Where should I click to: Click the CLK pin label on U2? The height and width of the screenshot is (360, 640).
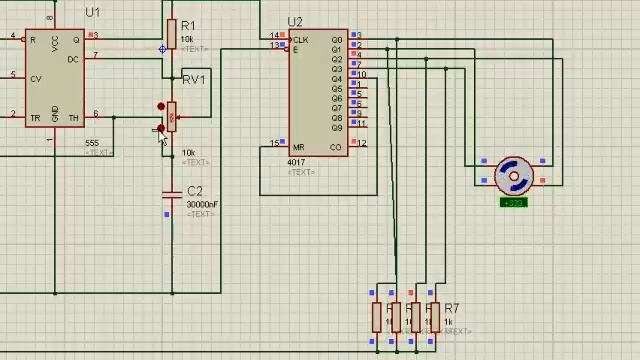point(301,40)
